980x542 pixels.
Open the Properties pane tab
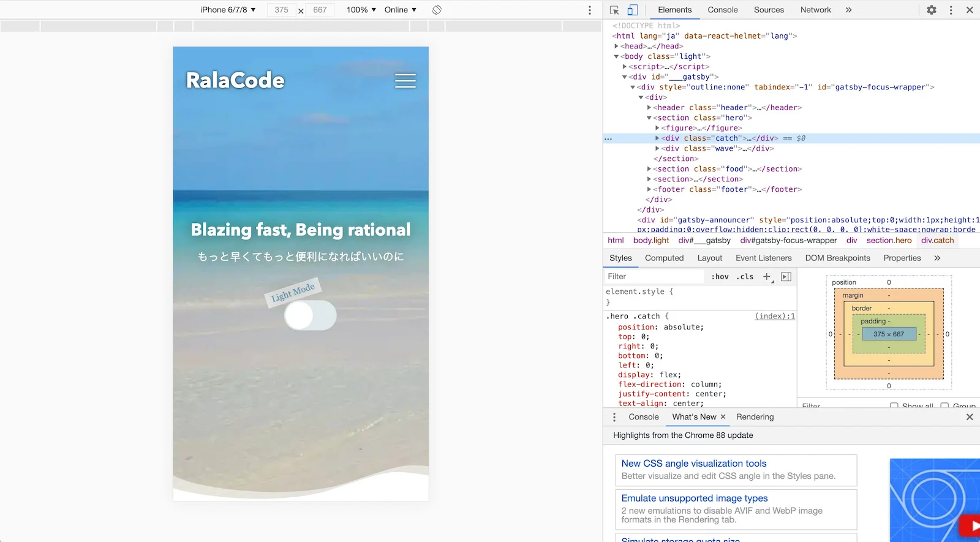coord(902,258)
